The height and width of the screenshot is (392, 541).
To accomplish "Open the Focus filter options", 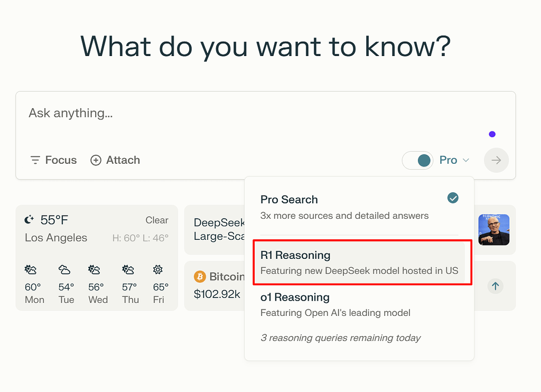I will pyautogui.click(x=53, y=160).
